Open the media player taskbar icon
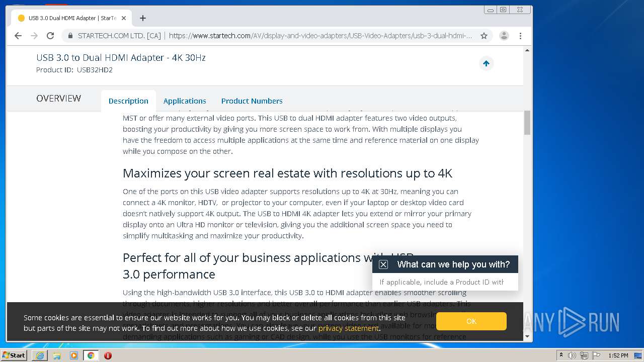644x362 pixels. [74, 355]
